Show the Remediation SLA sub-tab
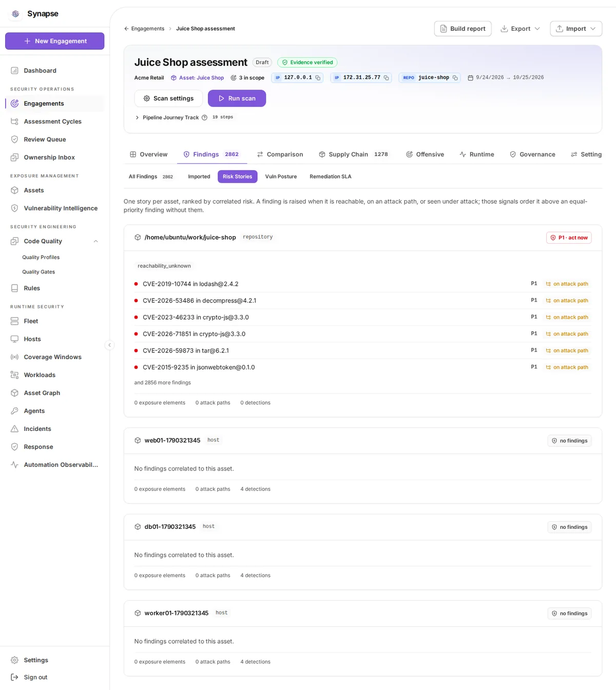616x690 pixels. [x=331, y=176]
